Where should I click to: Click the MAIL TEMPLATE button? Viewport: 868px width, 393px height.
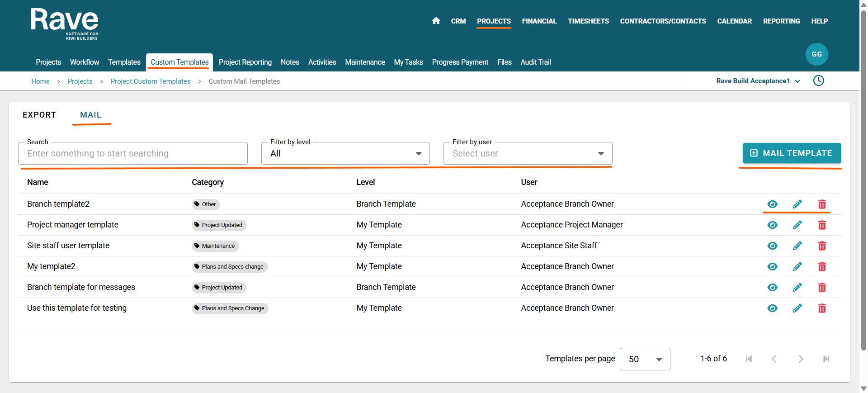point(792,153)
